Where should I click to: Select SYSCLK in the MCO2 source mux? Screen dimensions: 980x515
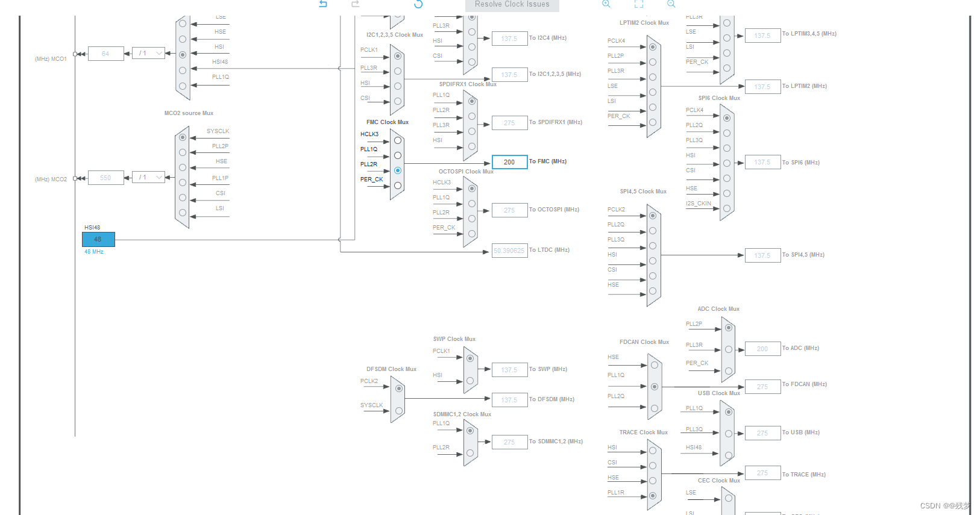[183, 137]
